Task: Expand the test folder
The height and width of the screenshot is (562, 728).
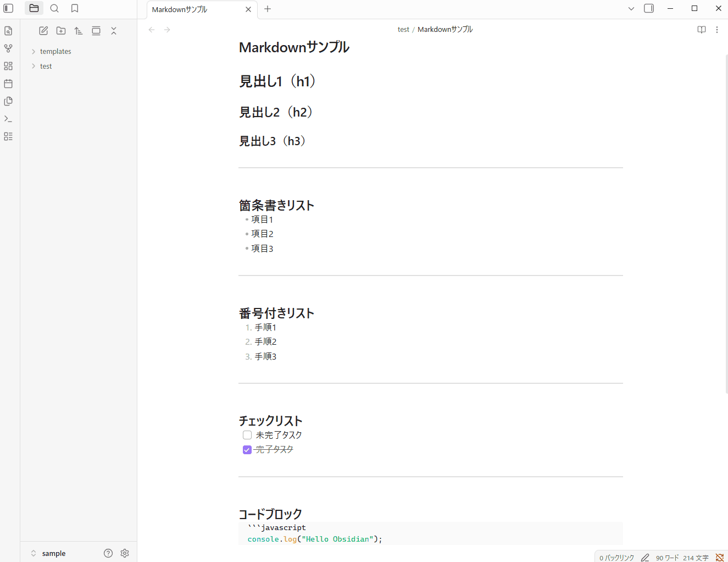Action: click(46, 66)
